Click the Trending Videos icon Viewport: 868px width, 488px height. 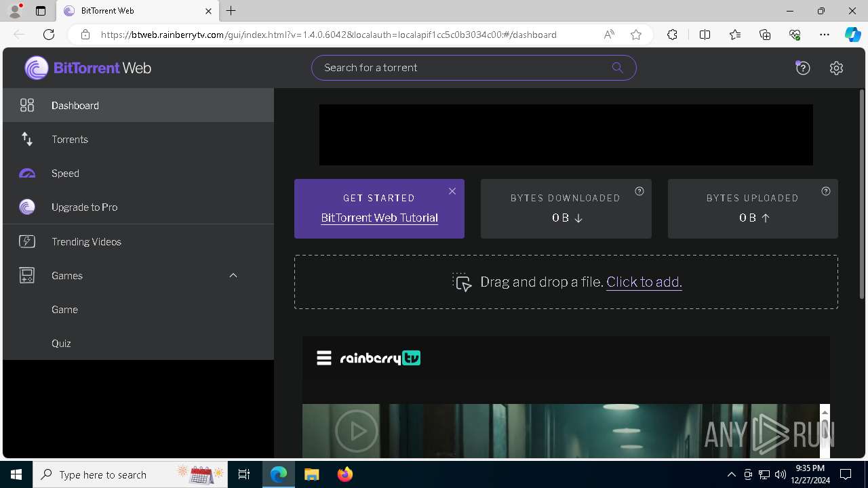point(27,241)
